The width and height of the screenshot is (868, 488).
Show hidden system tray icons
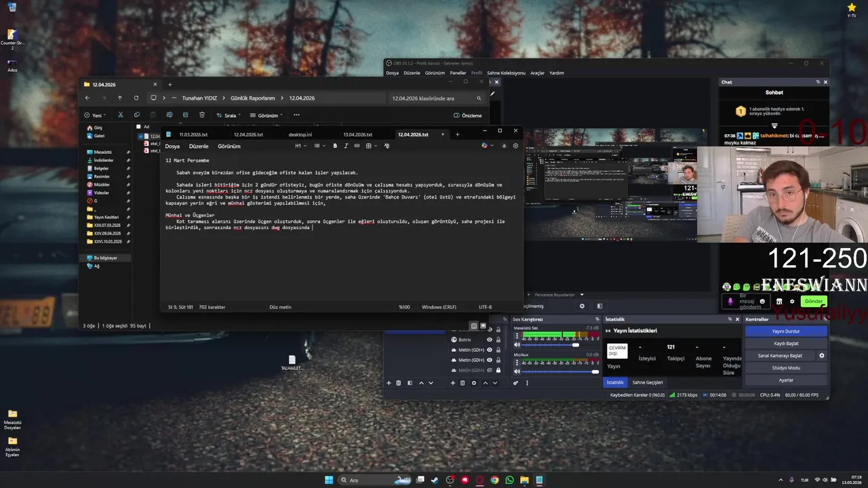[780, 480]
